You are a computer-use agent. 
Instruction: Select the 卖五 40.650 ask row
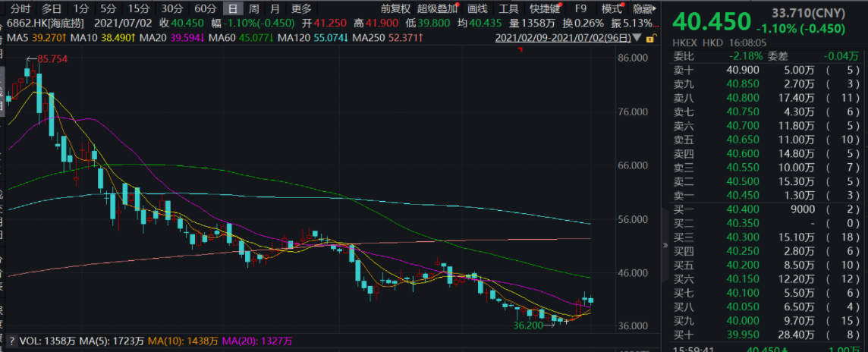[x=766, y=140]
